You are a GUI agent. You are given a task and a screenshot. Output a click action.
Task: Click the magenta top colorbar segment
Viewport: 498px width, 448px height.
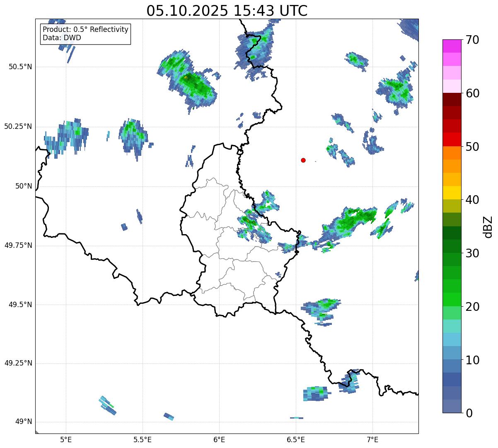452,46
